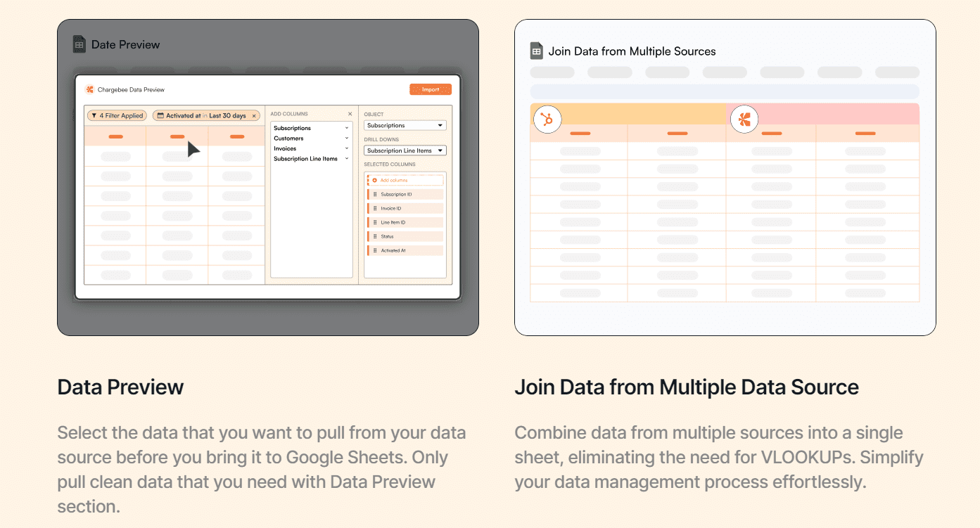Open the 4 Filter Applied chip
This screenshot has width=980, height=528.
click(116, 116)
